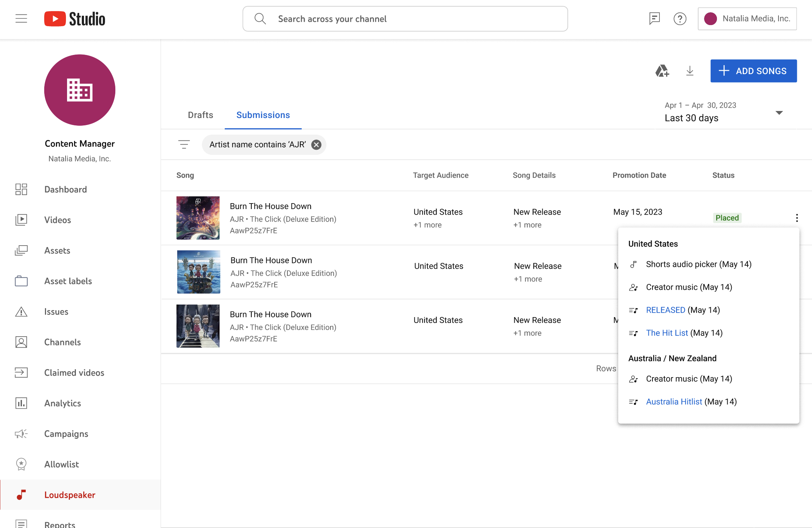Open the Australia Hitlist playlist link

point(674,402)
